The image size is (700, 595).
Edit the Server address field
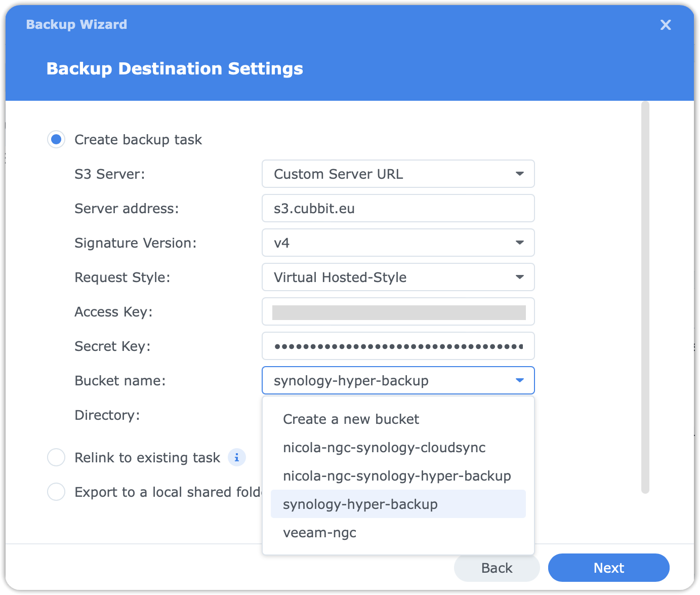pos(398,208)
